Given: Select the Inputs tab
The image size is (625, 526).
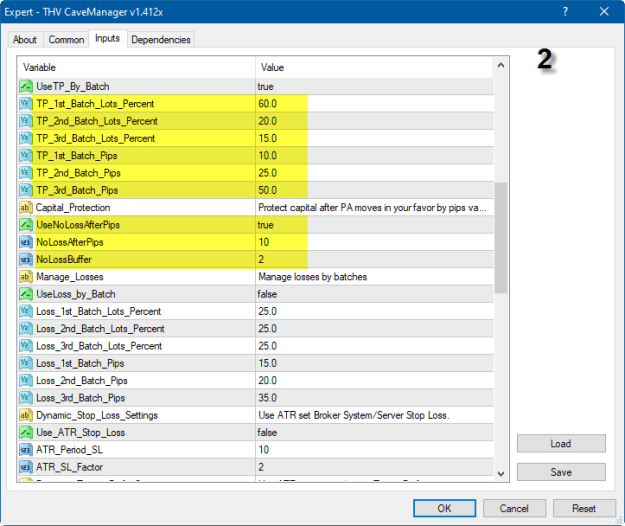Looking at the screenshot, I should [108, 38].
